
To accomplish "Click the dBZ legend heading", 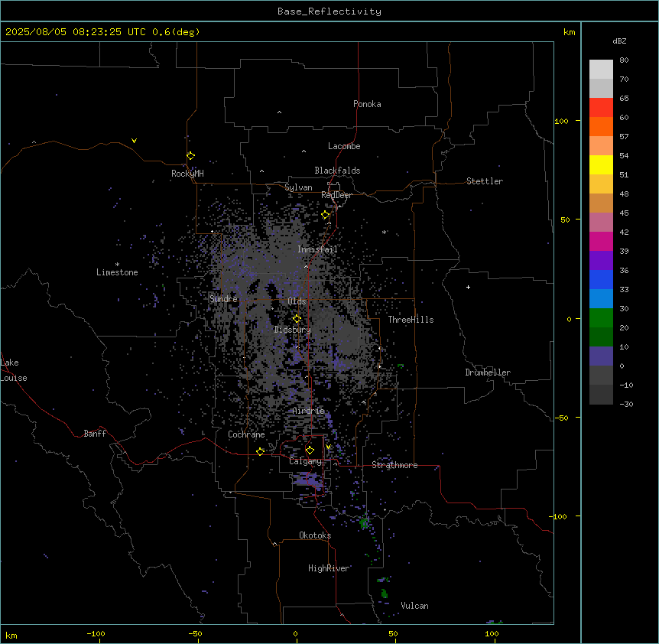I will (619, 41).
